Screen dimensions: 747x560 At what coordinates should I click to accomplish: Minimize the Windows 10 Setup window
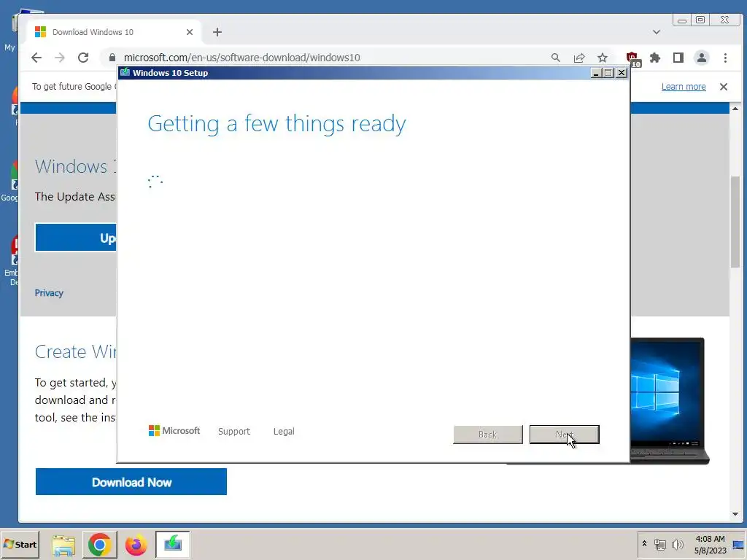[595, 73]
